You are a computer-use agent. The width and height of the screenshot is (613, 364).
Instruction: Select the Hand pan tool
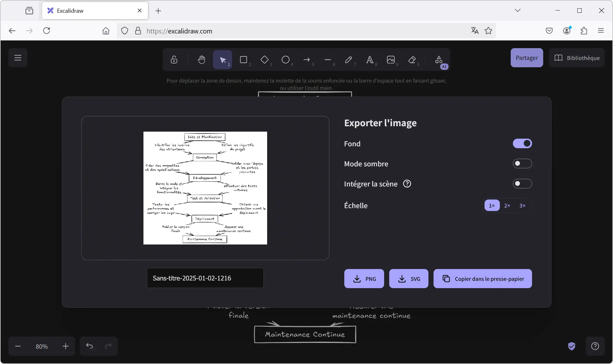pos(201,60)
